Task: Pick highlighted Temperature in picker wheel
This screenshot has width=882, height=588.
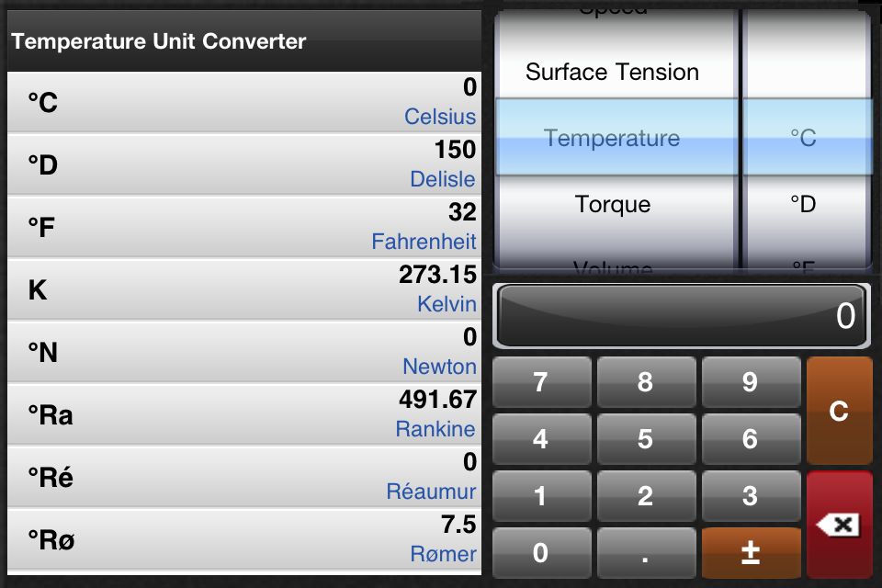Action: pyautogui.click(x=612, y=138)
